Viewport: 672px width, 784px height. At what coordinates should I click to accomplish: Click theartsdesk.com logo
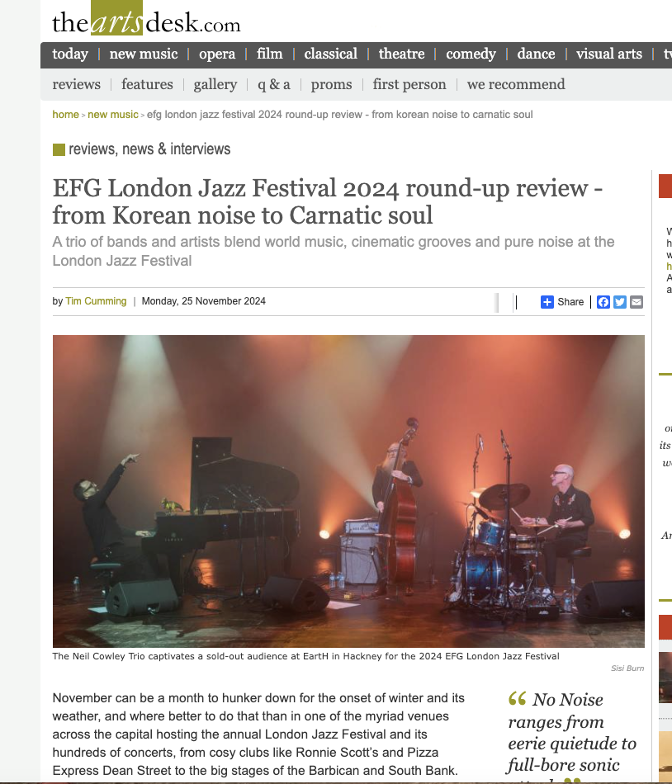pos(146,21)
